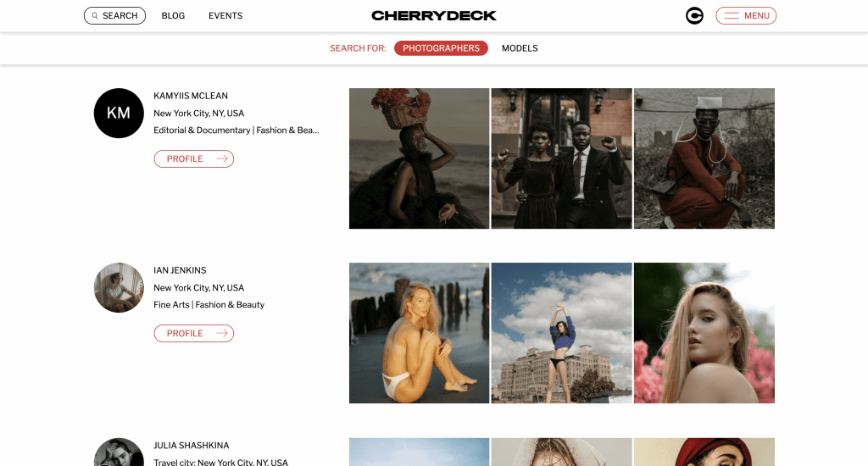
Task: Go to the Blog page
Action: 173,15
